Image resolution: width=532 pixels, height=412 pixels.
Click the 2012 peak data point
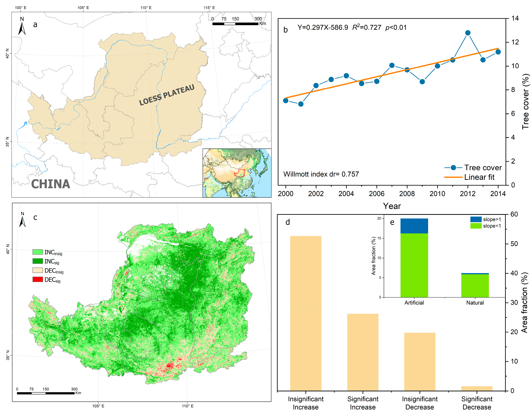(x=468, y=33)
